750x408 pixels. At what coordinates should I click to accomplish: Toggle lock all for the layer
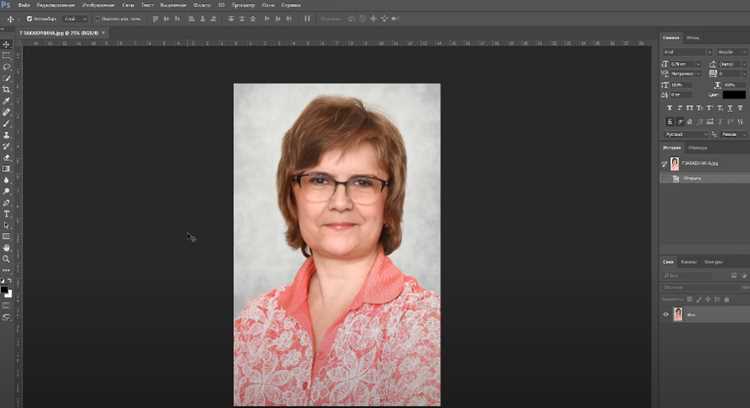click(727, 299)
